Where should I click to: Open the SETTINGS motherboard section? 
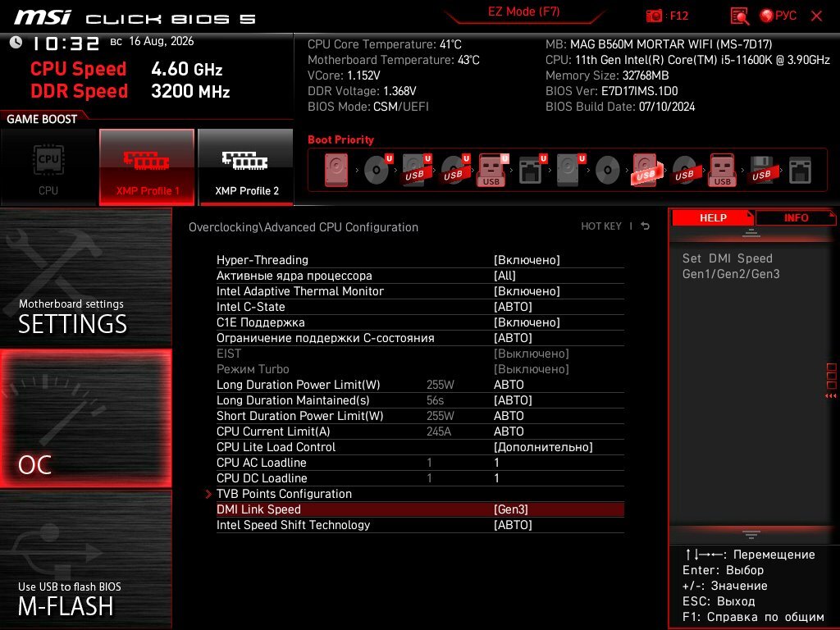(85, 277)
